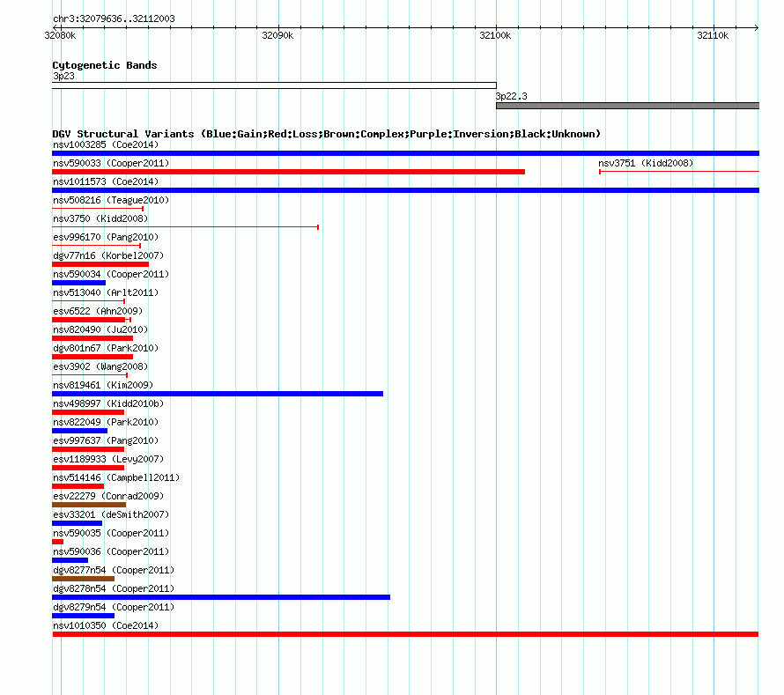This screenshot has height=695, width=784.
Task: Click the 32100k ruler position label
Action: pyautogui.click(x=495, y=35)
